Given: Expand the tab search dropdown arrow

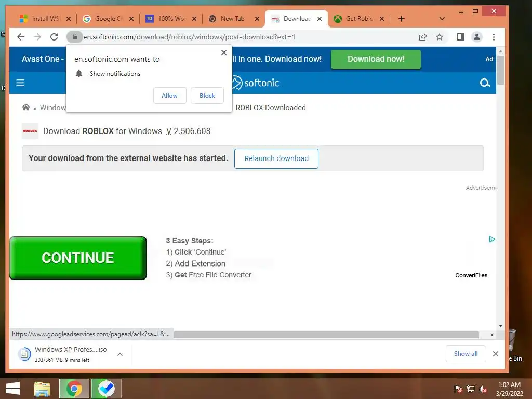Looking at the screenshot, I should point(442,19).
